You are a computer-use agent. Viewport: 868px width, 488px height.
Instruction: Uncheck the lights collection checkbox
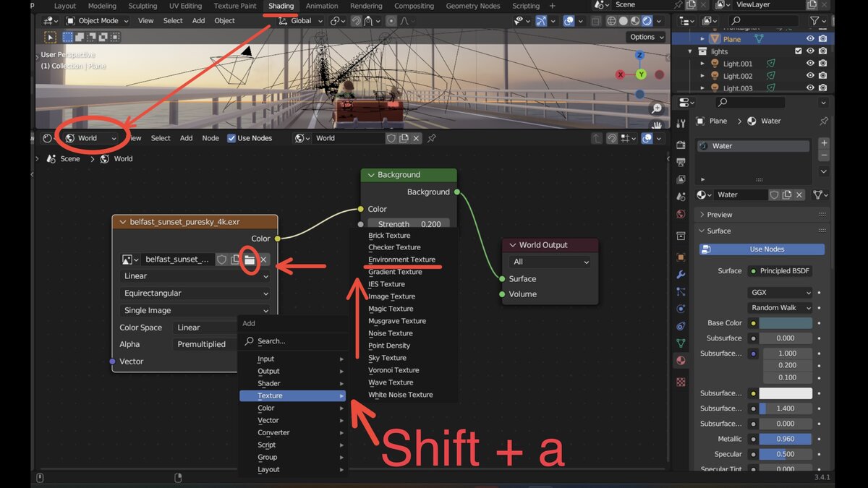click(799, 51)
